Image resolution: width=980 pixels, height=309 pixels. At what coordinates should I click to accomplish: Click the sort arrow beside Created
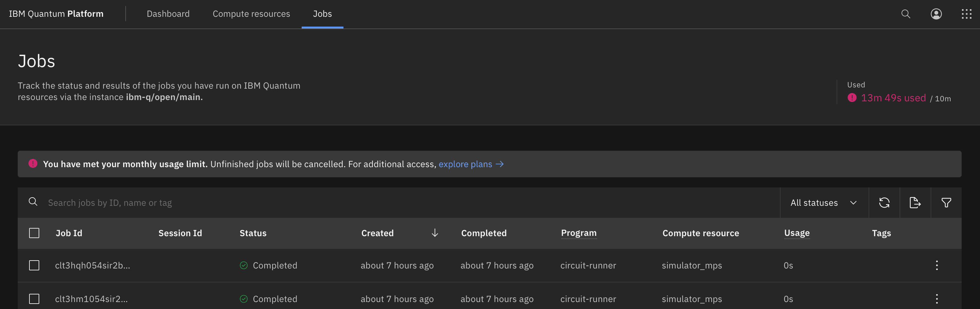click(x=435, y=233)
